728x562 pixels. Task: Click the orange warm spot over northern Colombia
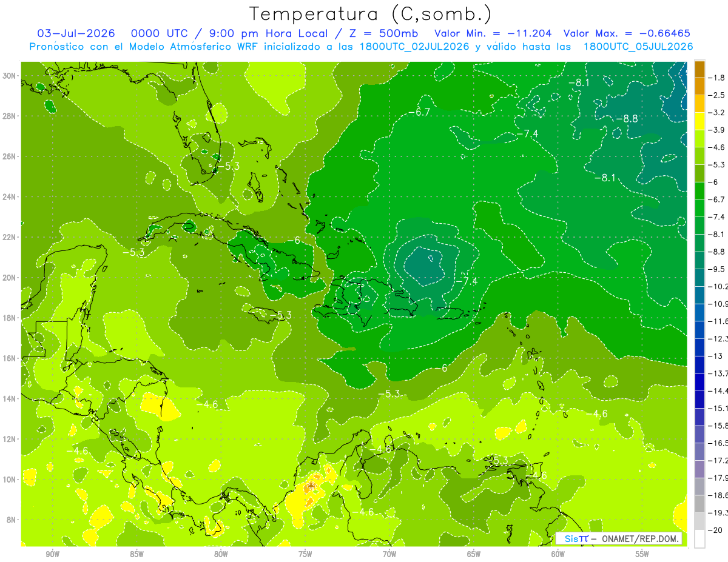pos(311,485)
